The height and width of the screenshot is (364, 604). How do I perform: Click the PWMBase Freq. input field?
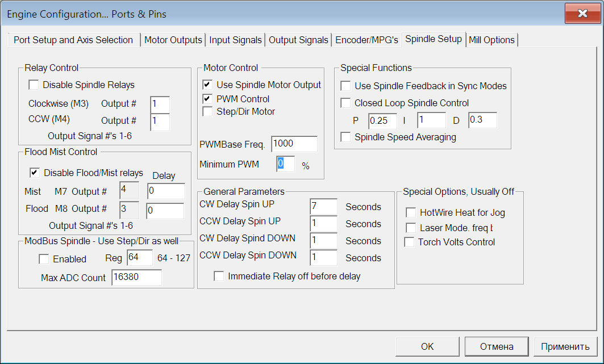tap(294, 144)
